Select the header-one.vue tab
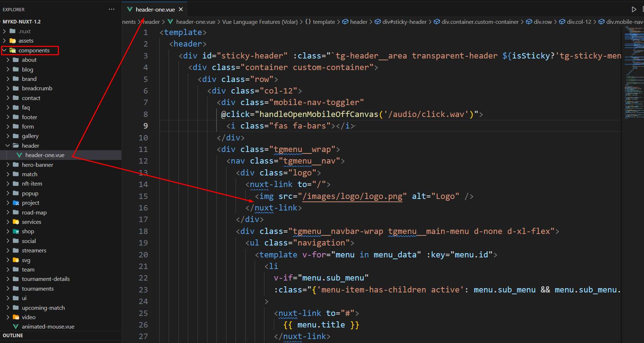Screen dimensions: 644x343 155,10
